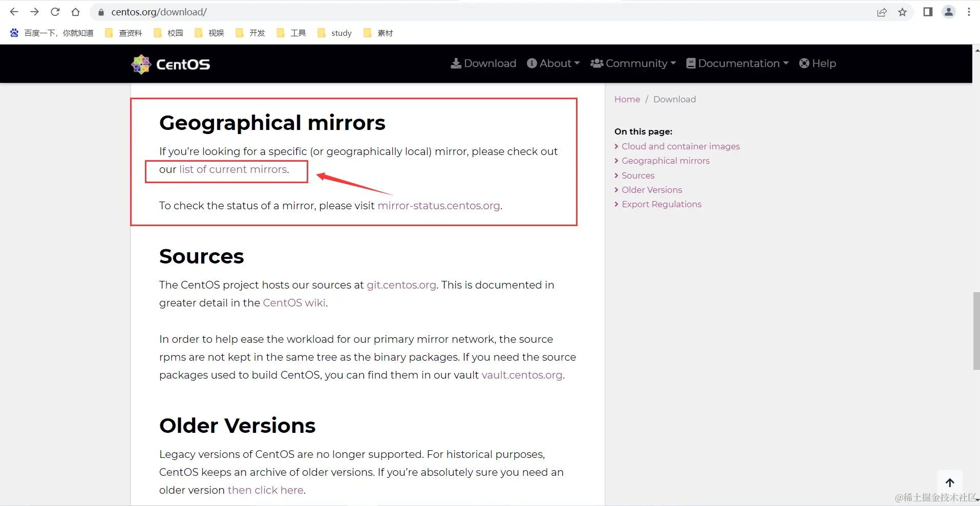This screenshot has width=980, height=506.
Task: Open the browser home page
Action: [x=76, y=12]
